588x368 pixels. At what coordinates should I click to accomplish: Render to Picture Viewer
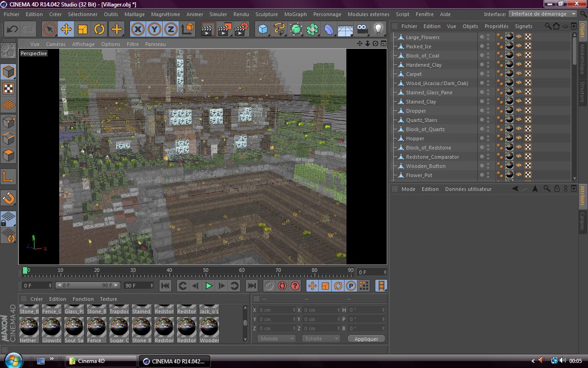[x=225, y=29]
